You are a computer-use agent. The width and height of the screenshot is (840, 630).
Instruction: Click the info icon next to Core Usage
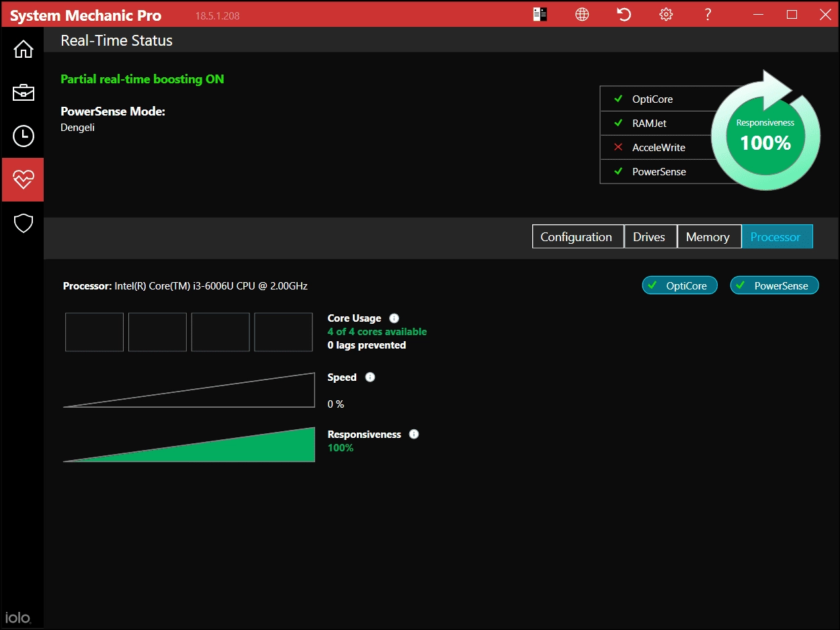click(x=394, y=318)
